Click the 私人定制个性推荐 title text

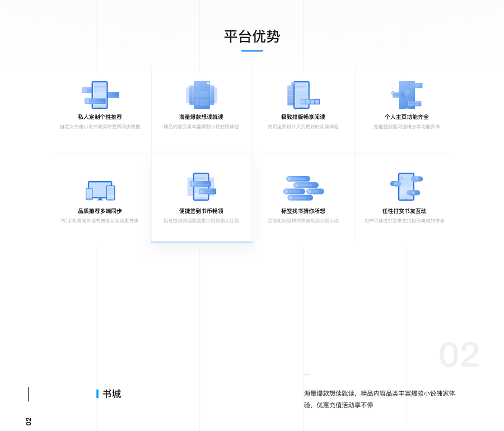(x=100, y=117)
